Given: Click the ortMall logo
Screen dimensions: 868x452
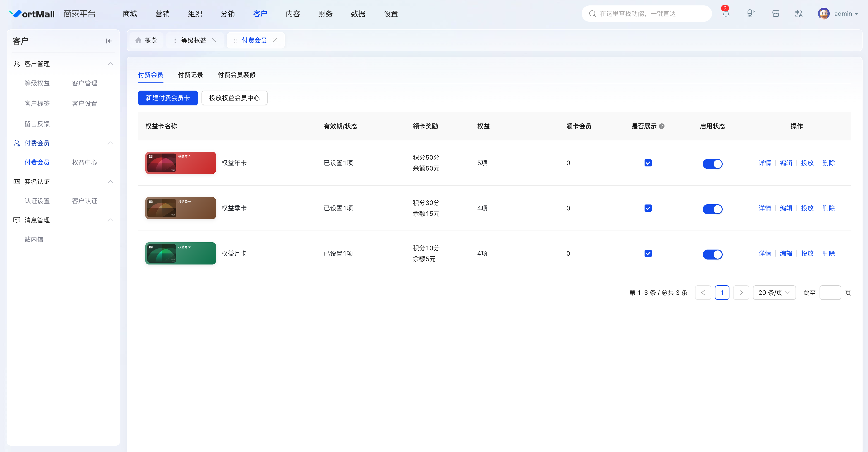Looking at the screenshot, I should pyautogui.click(x=32, y=14).
